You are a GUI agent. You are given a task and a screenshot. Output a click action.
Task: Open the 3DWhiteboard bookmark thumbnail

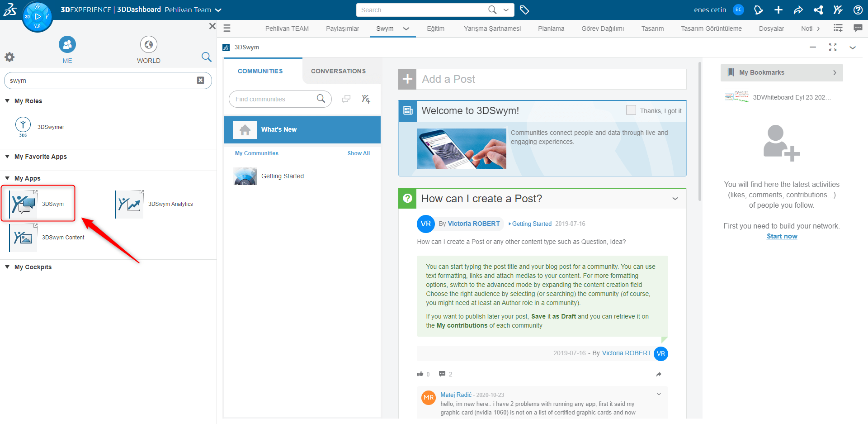point(736,97)
